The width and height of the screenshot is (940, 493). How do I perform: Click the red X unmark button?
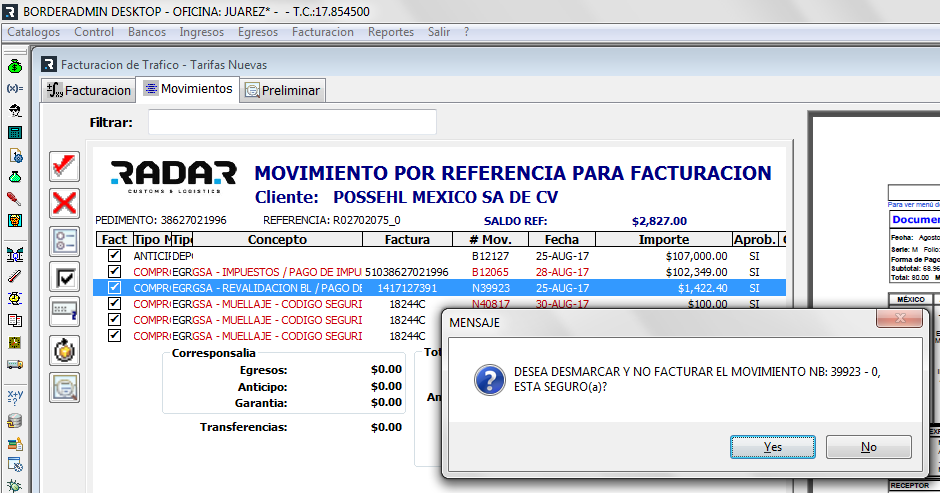[x=64, y=203]
